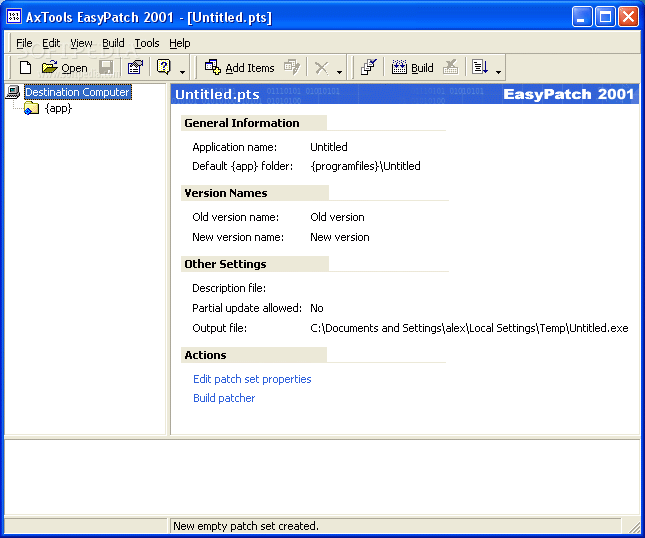Click the grayed Save disk icon
The image size is (645, 538).
pos(106,67)
